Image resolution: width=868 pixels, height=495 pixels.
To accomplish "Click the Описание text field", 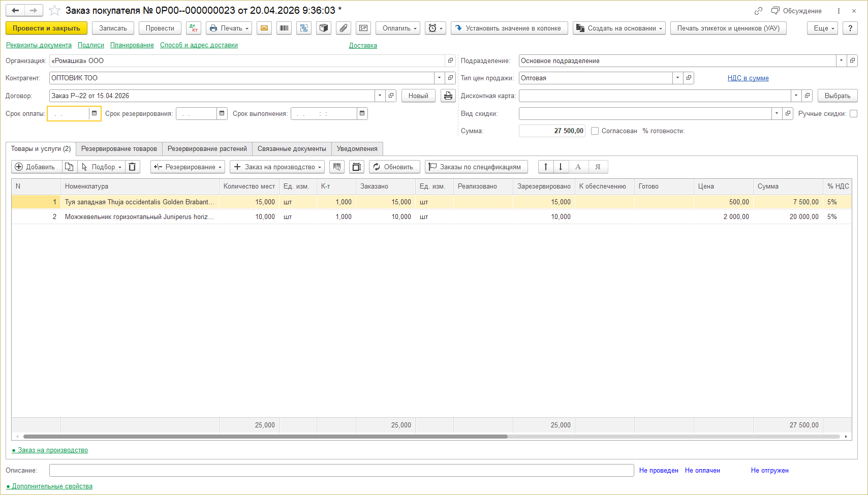I will tap(341, 471).
